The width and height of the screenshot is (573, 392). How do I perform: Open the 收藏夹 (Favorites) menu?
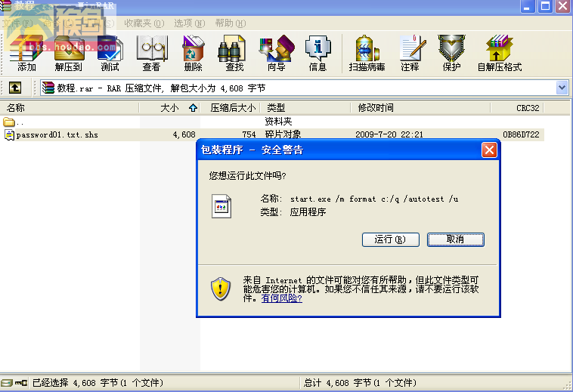click(144, 23)
